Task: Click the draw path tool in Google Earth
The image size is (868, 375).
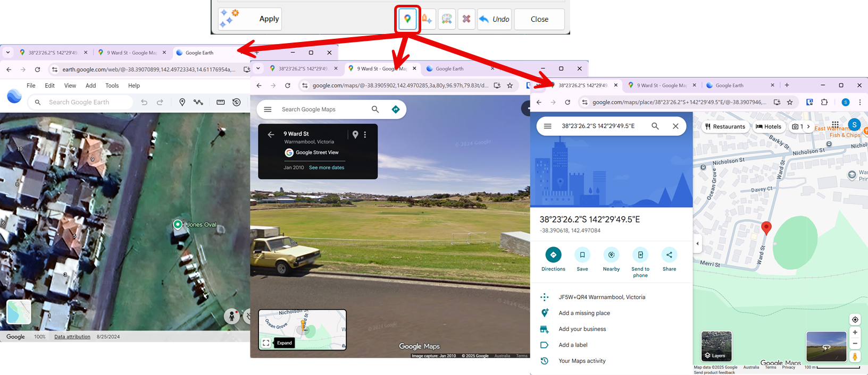Action: (x=198, y=102)
